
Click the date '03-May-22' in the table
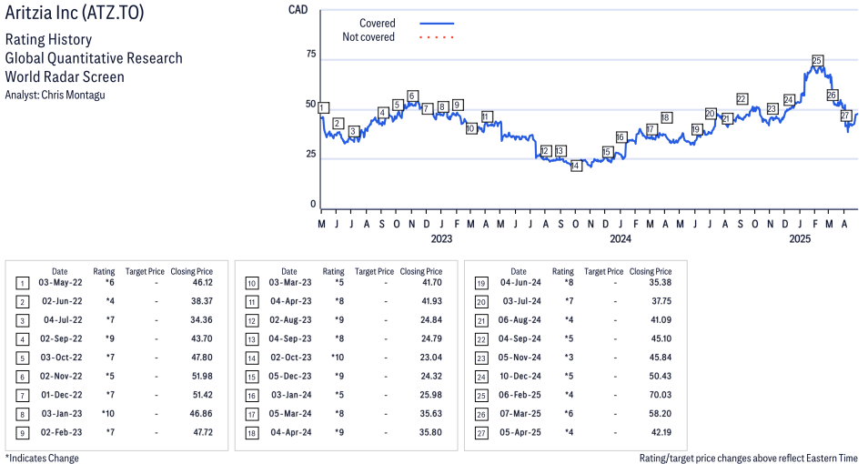pos(60,282)
